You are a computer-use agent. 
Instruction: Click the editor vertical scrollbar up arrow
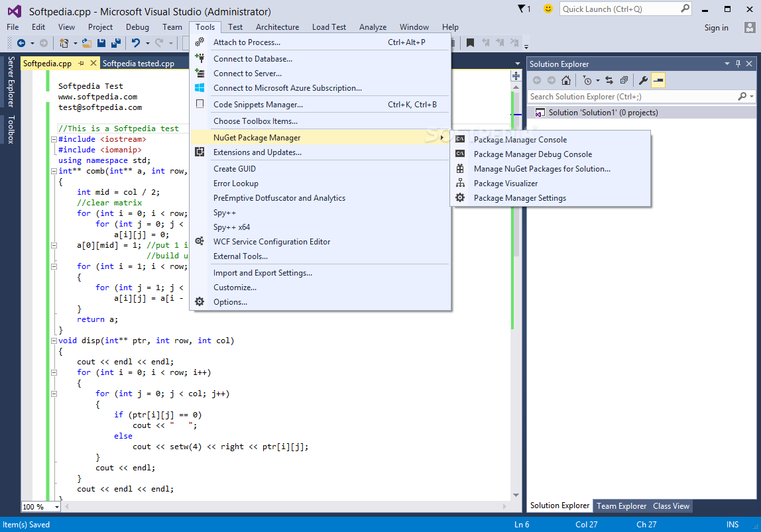pyautogui.click(x=516, y=87)
